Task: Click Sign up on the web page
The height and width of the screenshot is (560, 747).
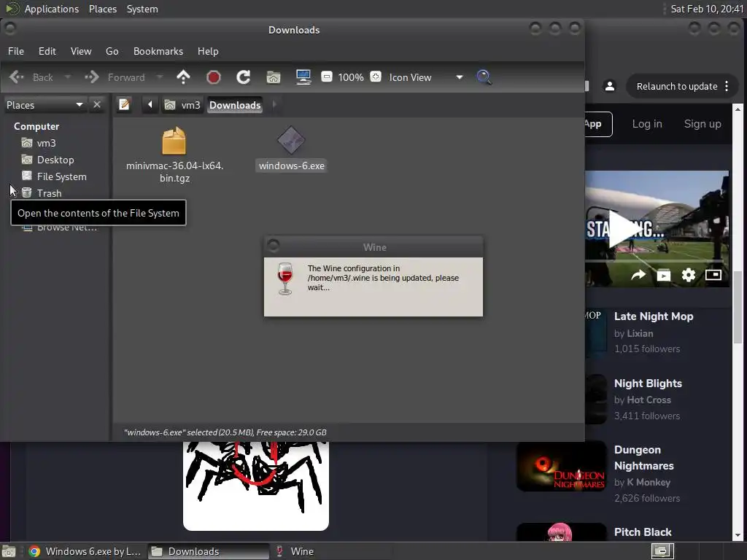Action: click(x=703, y=124)
